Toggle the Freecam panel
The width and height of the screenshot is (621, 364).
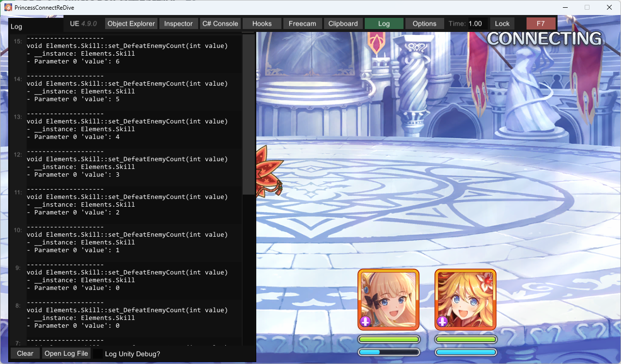pyautogui.click(x=302, y=24)
